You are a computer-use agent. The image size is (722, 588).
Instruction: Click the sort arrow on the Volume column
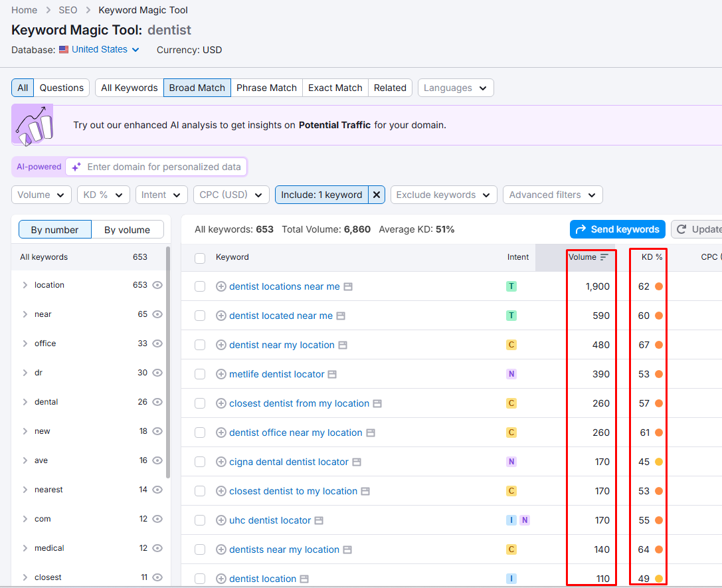click(x=606, y=257)
